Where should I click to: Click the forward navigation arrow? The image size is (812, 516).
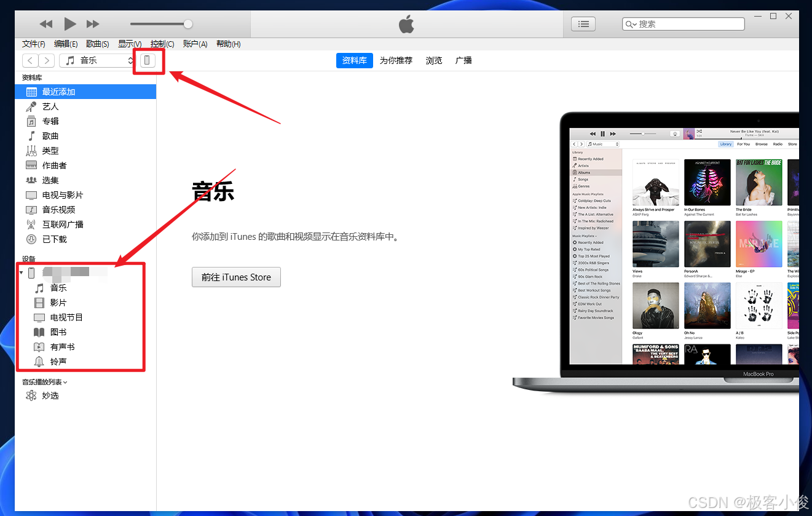click(47, 60)
